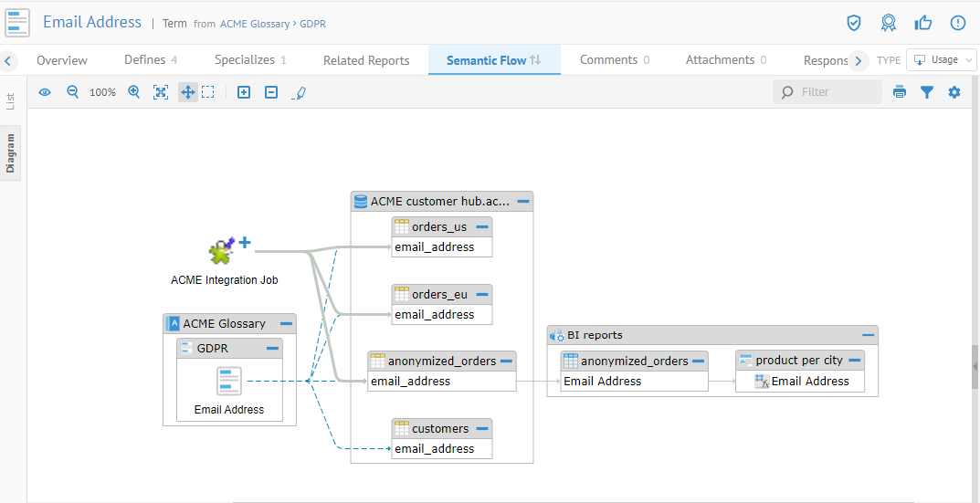
Task: Click the certification ribbon icon
Action: click(888, 23)
